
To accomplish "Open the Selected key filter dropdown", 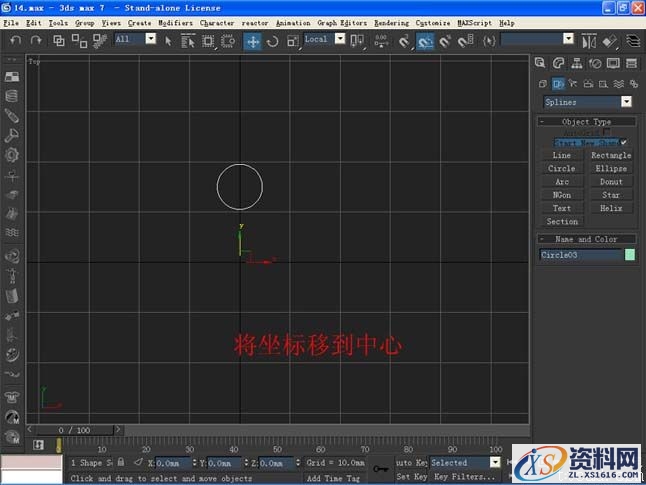I will 495,462.
